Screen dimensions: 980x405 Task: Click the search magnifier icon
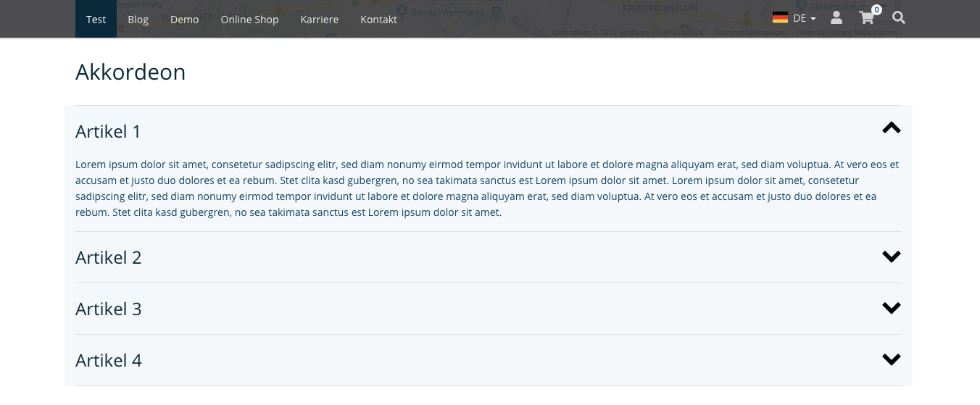click(x=899, y=17)
